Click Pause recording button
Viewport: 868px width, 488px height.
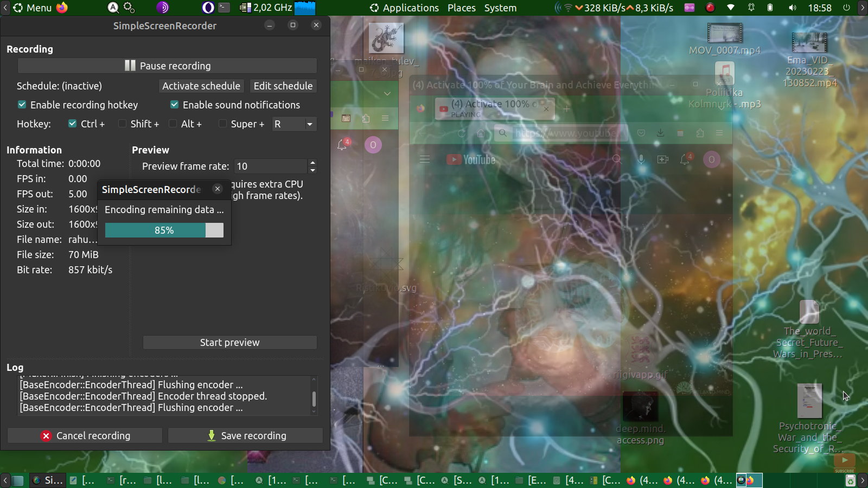point(168,66)
